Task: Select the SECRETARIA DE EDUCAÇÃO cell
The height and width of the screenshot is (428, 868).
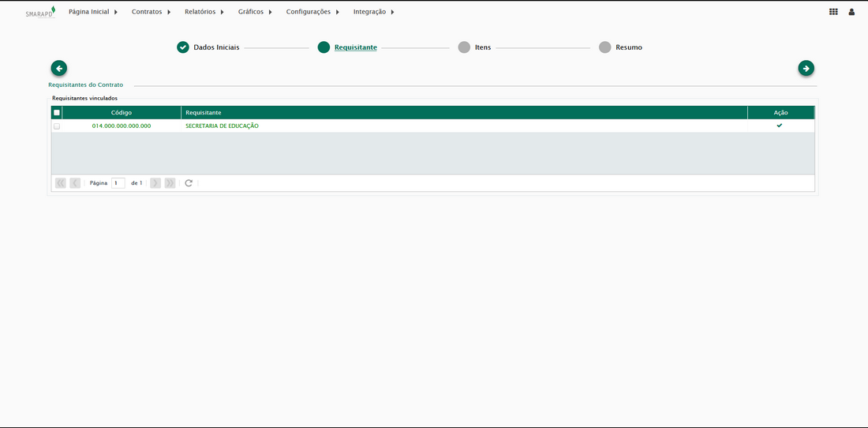Action: [465, 126]
